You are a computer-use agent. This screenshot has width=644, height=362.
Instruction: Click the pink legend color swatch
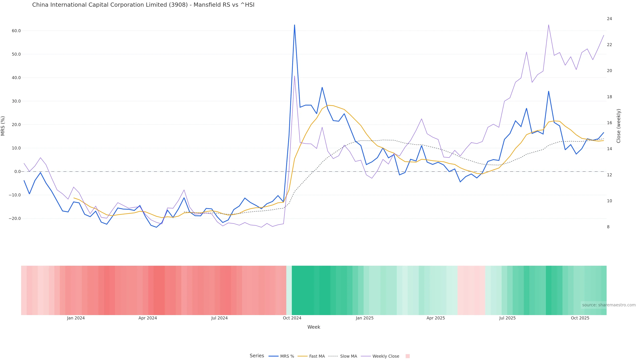click(408, 356)
